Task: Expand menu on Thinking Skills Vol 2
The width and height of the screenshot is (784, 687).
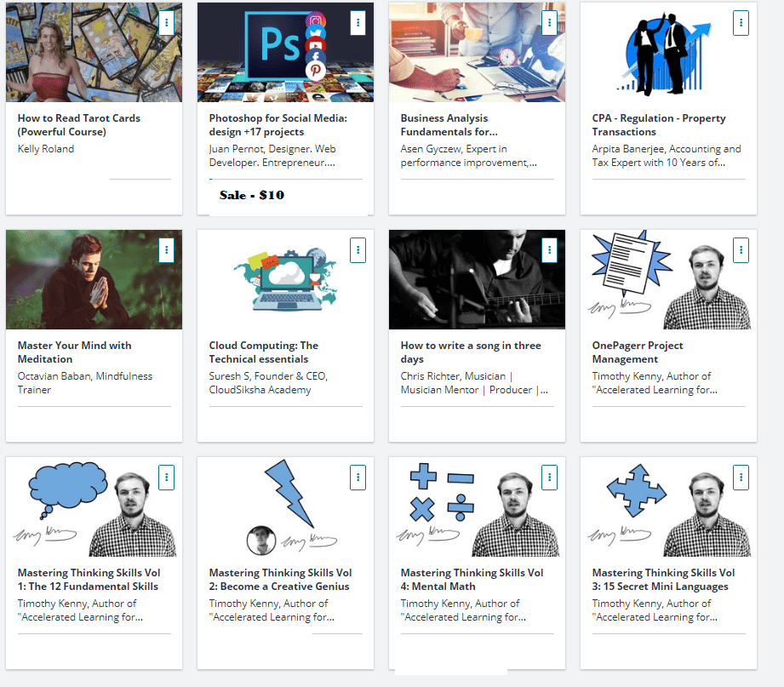Action: (x=358, y=478)
